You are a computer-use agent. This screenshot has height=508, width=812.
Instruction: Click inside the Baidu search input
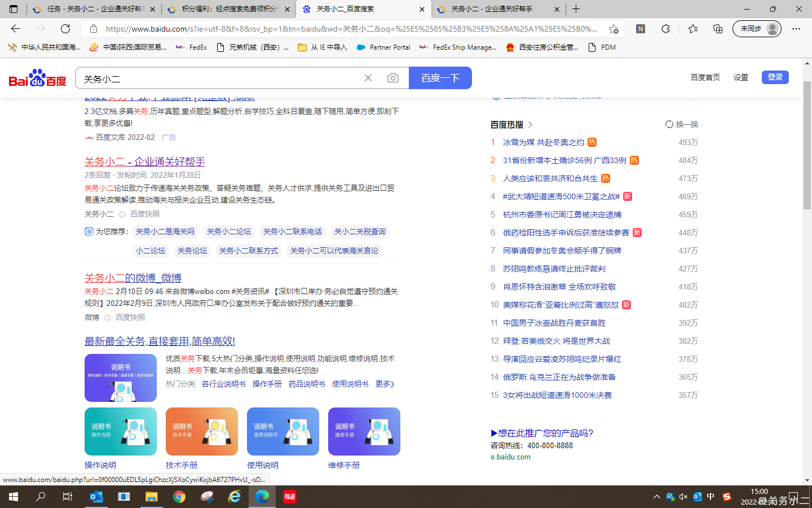tap(220, 78)
